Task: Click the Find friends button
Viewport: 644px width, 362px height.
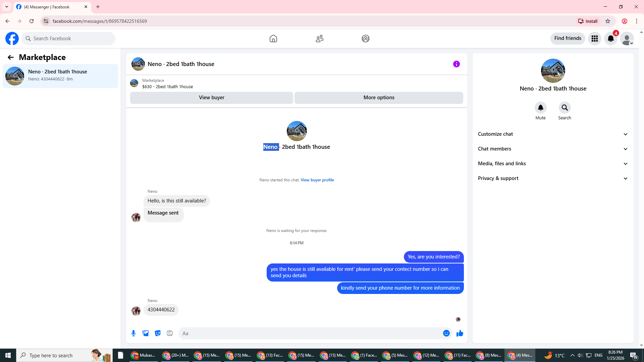Action: click(568, 38)
